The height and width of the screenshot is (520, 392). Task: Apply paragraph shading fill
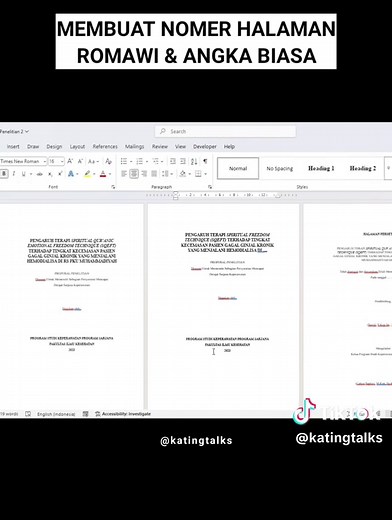182,174
